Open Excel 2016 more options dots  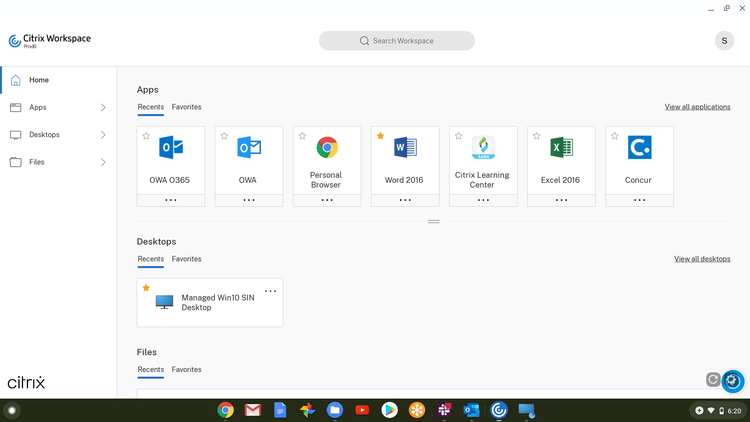[562, 200]
